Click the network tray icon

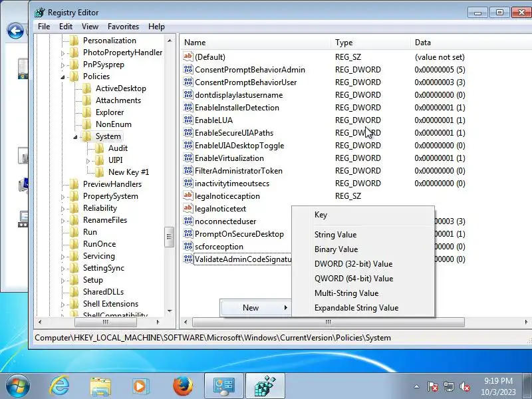click(448, 386)
